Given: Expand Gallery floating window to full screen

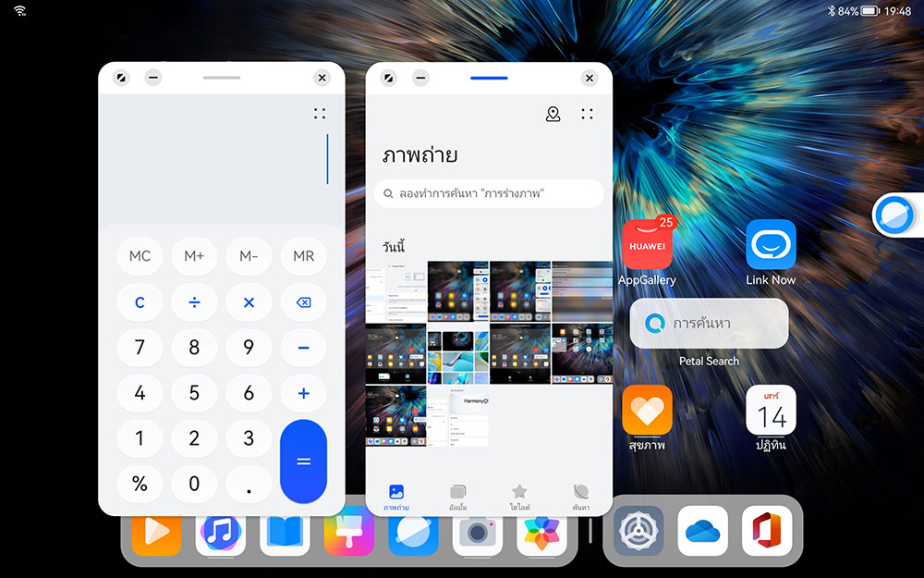Looking at the screenshot, I should [389, 79].
